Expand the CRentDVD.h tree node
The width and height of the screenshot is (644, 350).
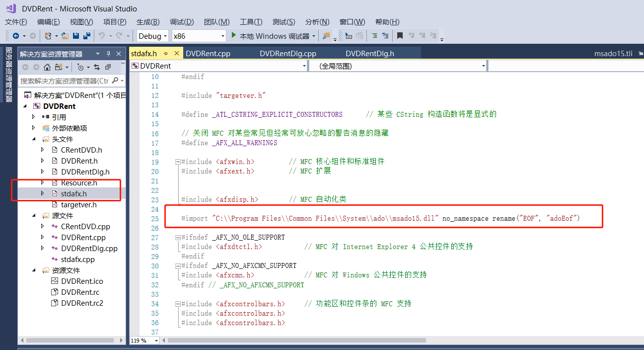pyautogui.click(x=43, y=150)
